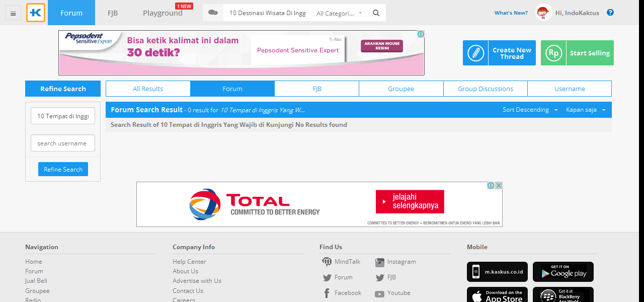Screen dimensions: 644x302
Task: Close the Total advertisement
Action: [x=499, y=186]
